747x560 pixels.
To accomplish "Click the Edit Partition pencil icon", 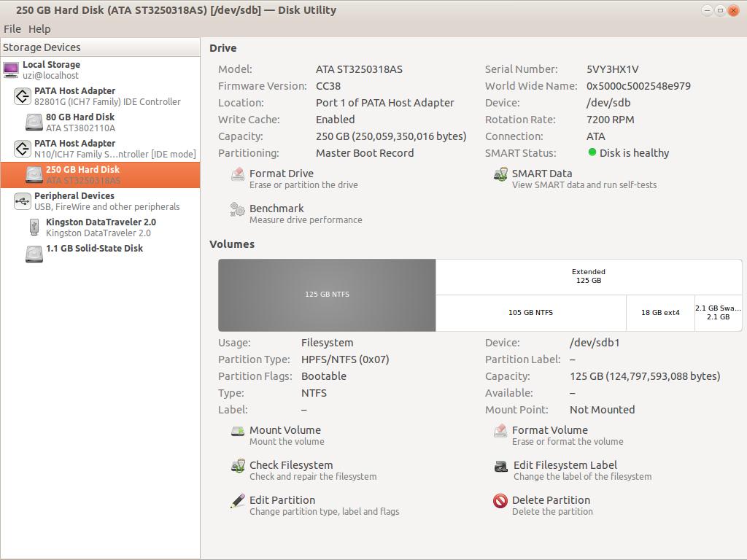I will point(238,501).
